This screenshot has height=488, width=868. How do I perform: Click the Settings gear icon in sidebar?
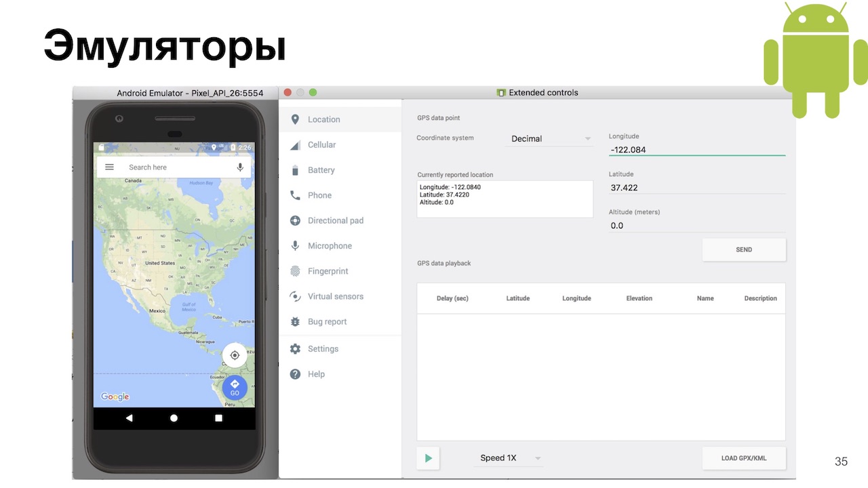[x=295, y=348]
